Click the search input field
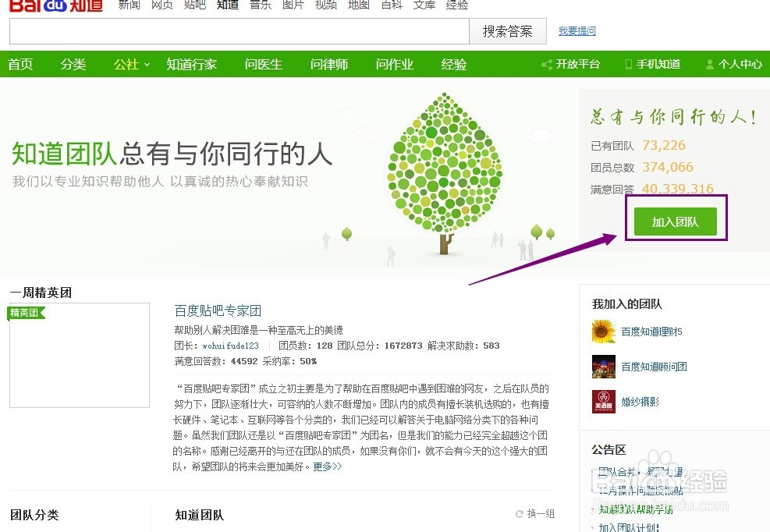Screen dimensions: 770x532 point(240,31)
